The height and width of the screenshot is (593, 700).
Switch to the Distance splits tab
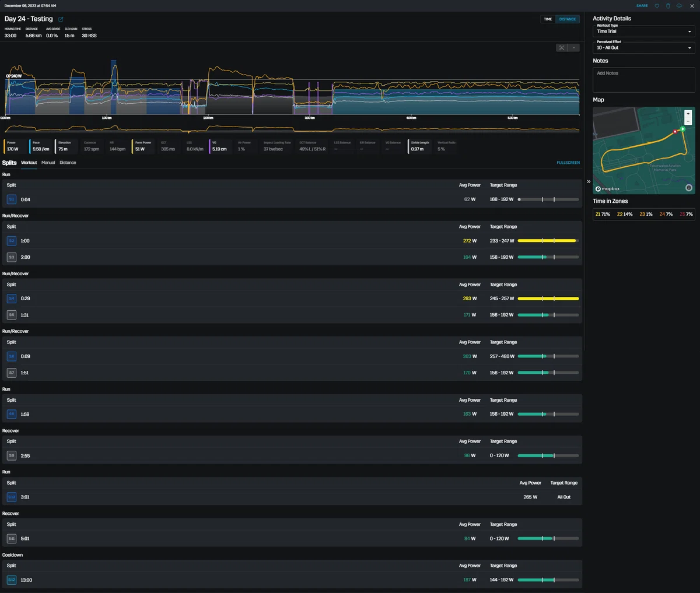point(68,163)
